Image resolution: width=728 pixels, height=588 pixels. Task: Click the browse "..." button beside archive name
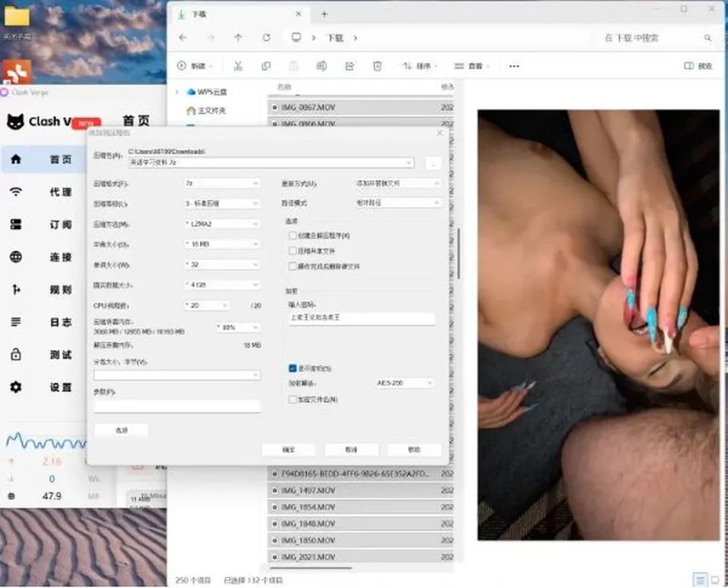(433, 163)
